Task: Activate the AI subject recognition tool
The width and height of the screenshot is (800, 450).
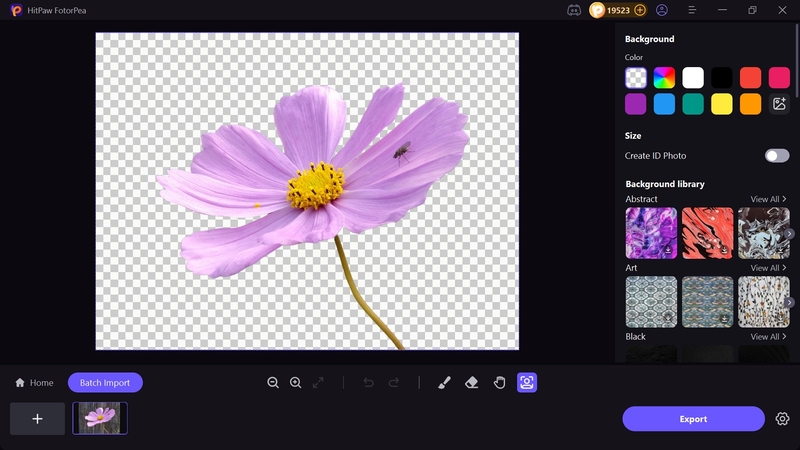Action: pyautogui.click(x=527, y=383)
